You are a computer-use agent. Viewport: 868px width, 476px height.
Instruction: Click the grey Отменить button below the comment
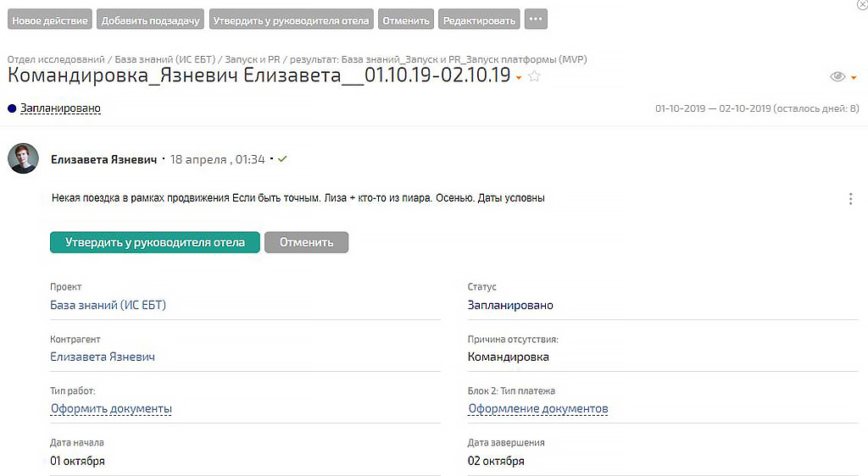point(306,242)
